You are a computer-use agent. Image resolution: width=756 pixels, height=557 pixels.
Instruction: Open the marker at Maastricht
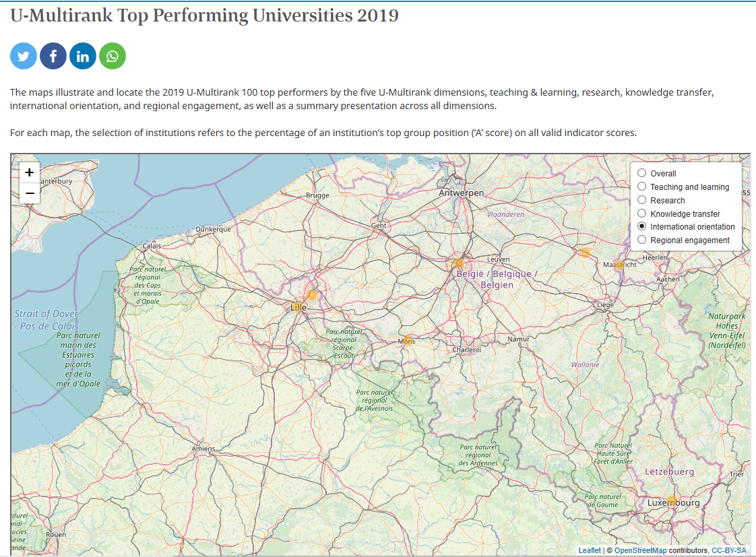coord(619,265)
